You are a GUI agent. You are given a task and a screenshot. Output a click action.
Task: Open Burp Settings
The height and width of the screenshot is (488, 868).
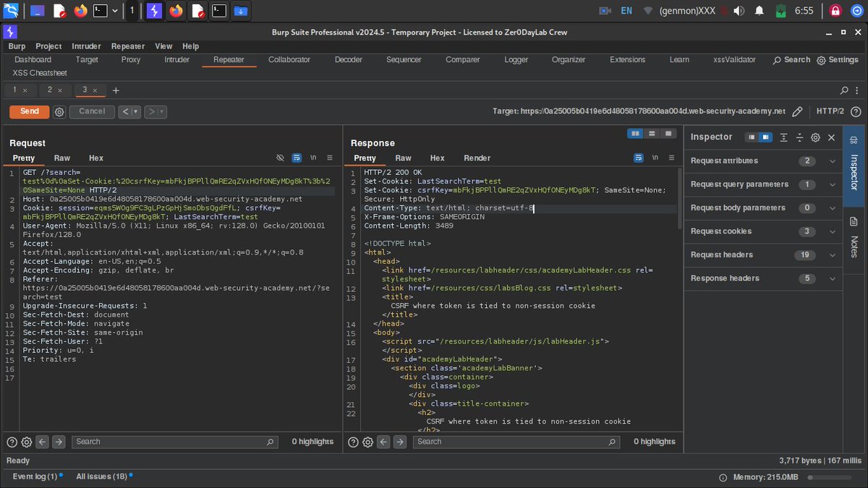tap(838, 60)
